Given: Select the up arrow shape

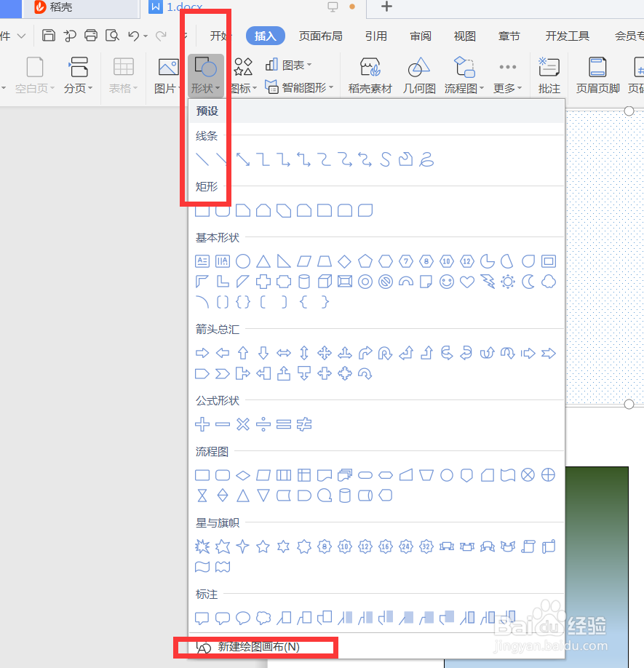Looking at the screenshot, I should (243, 353).
